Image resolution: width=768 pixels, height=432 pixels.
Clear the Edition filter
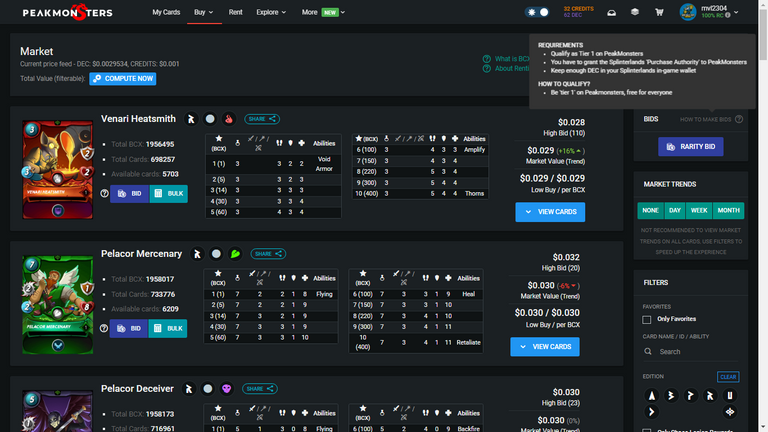pos(728,377)
